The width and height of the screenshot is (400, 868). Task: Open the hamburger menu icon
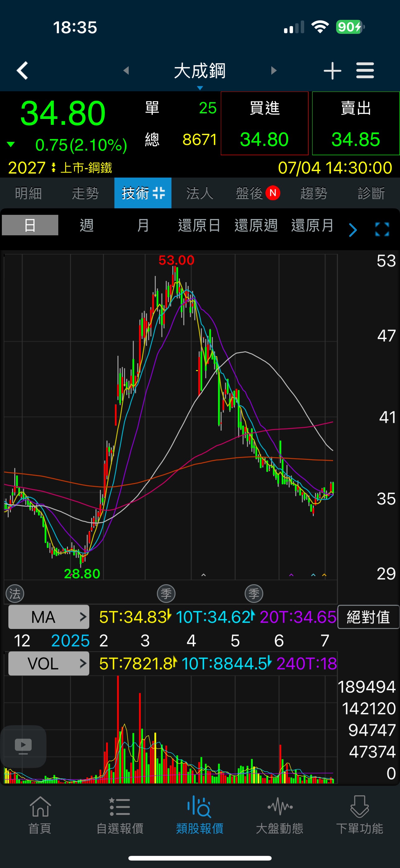point(365,70)
